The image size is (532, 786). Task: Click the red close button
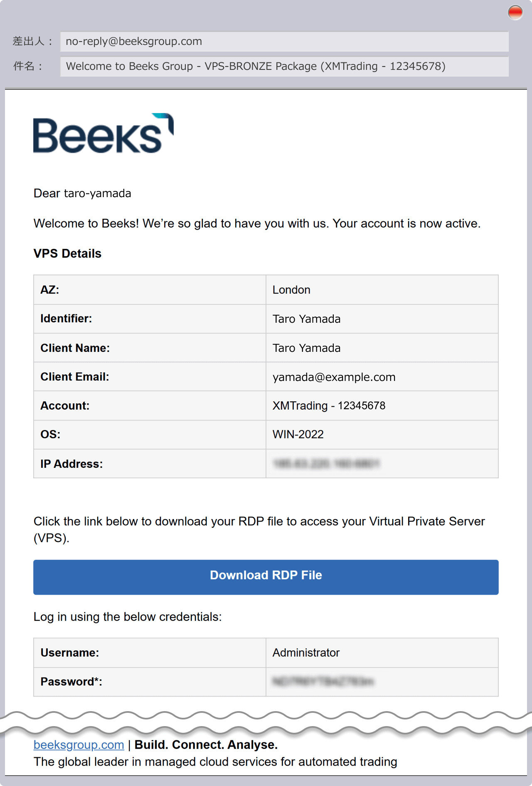[x=515, y=12]
